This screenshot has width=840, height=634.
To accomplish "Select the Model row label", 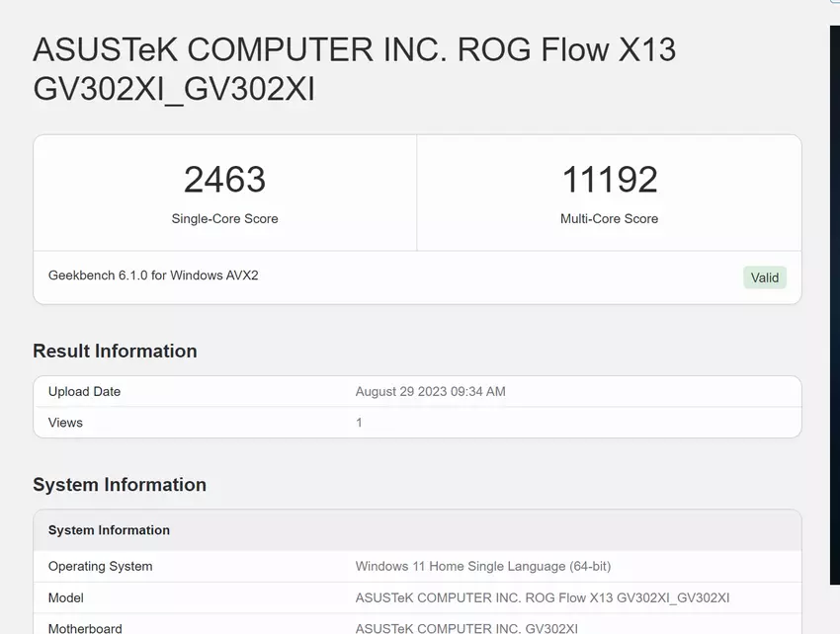I will coord(66,597).
